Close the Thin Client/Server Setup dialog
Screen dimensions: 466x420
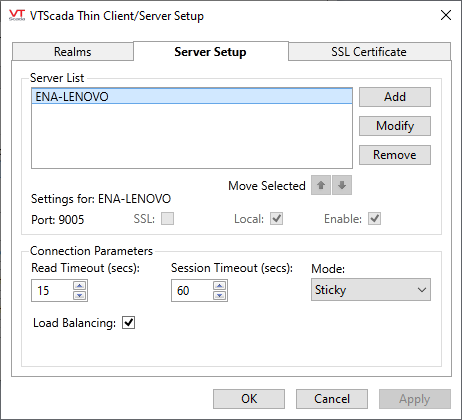pos(446,15)
